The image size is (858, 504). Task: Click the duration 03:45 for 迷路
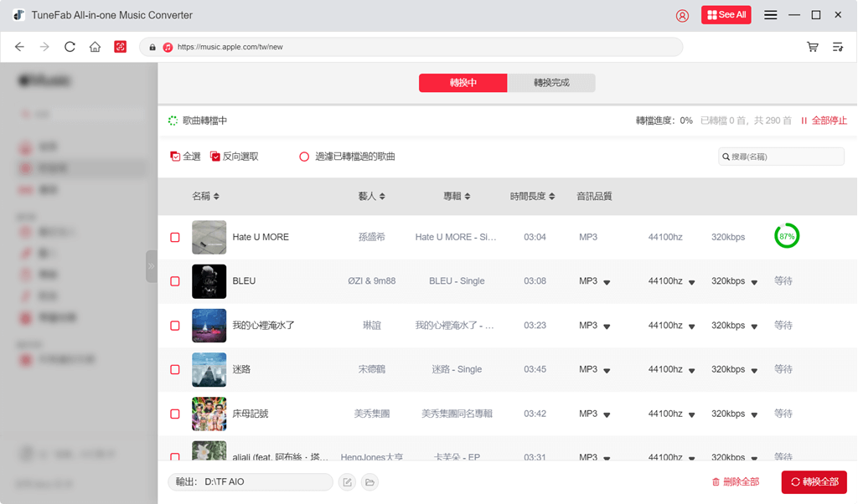[535, 369]
